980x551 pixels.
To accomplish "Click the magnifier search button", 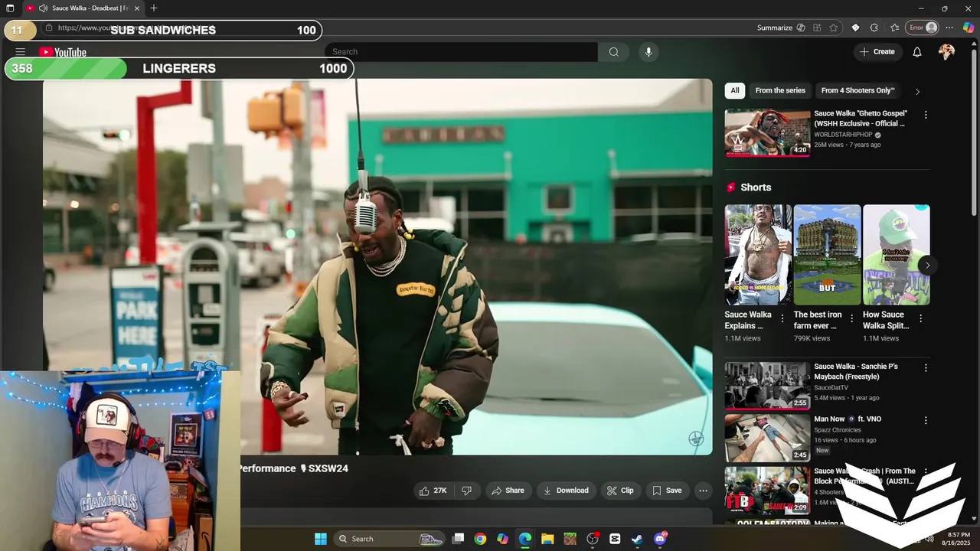I will click(x=613, y=52).
